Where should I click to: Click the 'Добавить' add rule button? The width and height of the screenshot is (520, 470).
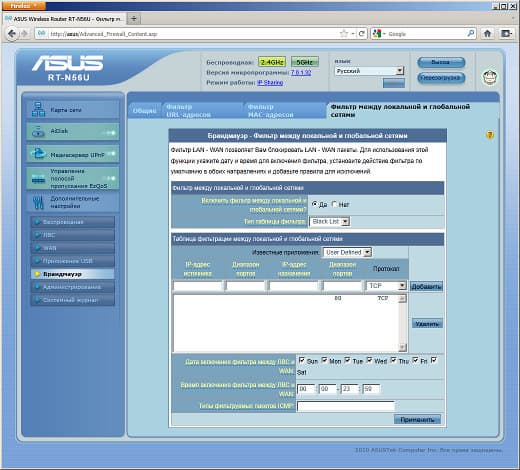pos(426,286)
